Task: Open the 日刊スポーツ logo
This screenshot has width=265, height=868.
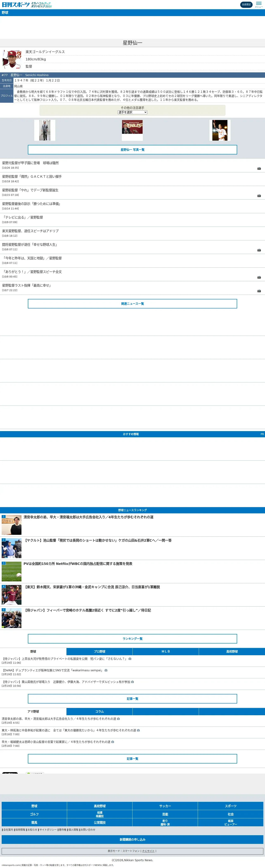Action: tap(15, 4)
